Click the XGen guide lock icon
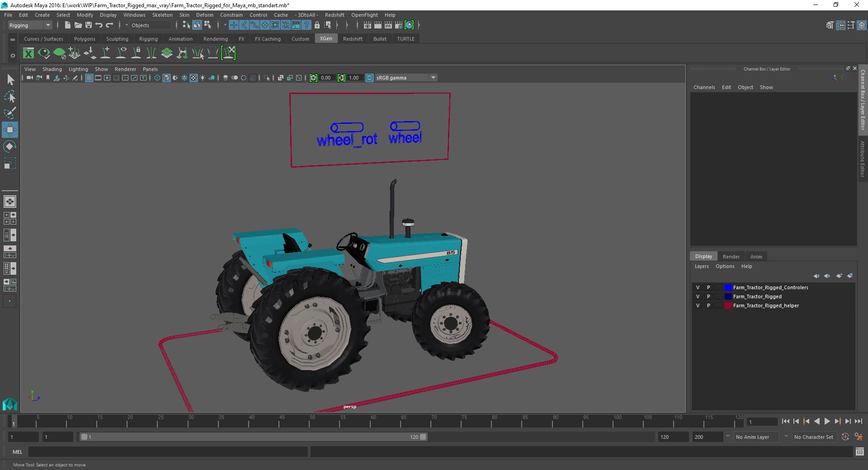 click(136, 53)
